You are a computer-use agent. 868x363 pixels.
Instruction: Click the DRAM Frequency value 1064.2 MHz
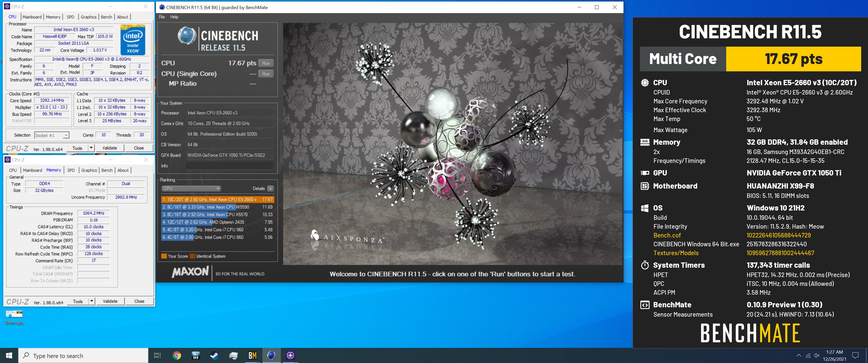click(x=94, y=213)
